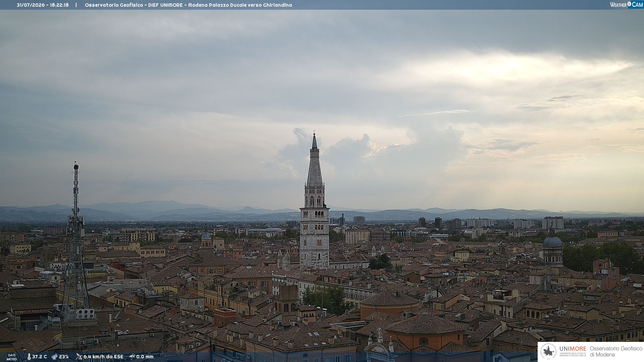Image resolution: width=644 pixels, height=362 pixels.
Task: Click the WeatherCAM logo
Action: (627, 5)
